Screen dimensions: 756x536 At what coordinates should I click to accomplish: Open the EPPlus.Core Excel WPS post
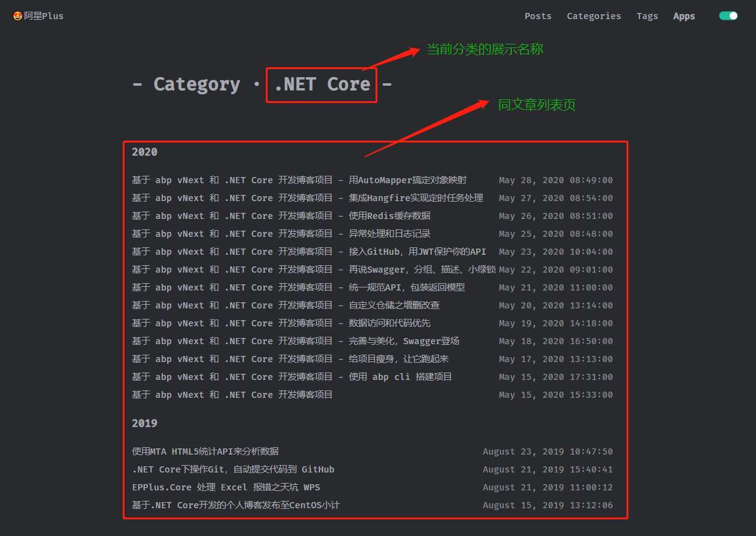click(226, 487)
